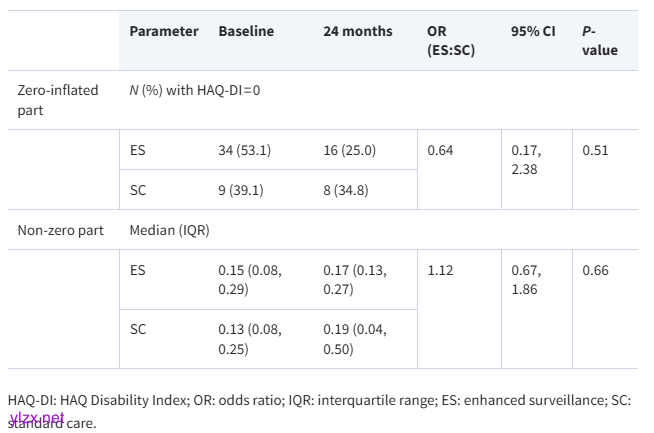Click the "Non-zero part" row label
654x433 pixels.
pyautogui.click(x=61, y=230)
